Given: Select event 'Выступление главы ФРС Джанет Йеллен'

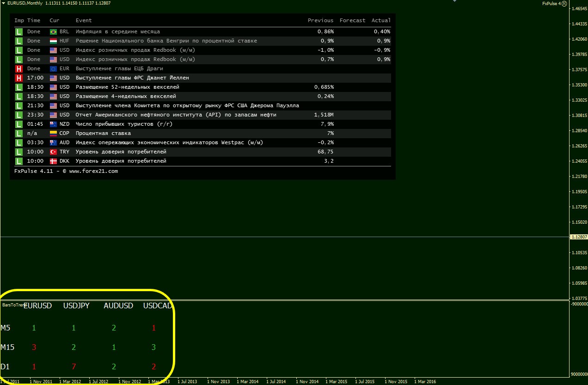Looking at the screenshot, I should point(132,78).
